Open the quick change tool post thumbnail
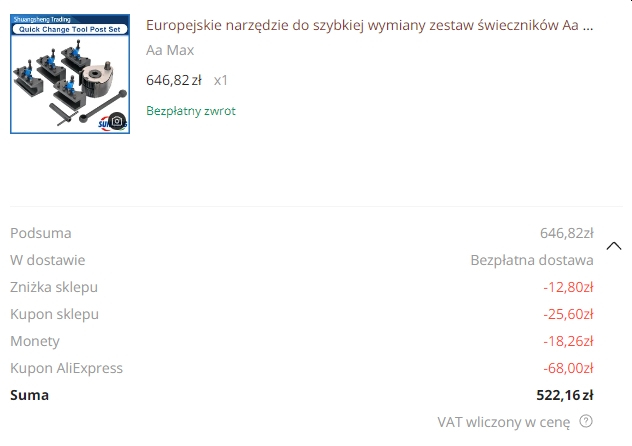The height and width of the screenshot is (446, 632). pos(70,74)
